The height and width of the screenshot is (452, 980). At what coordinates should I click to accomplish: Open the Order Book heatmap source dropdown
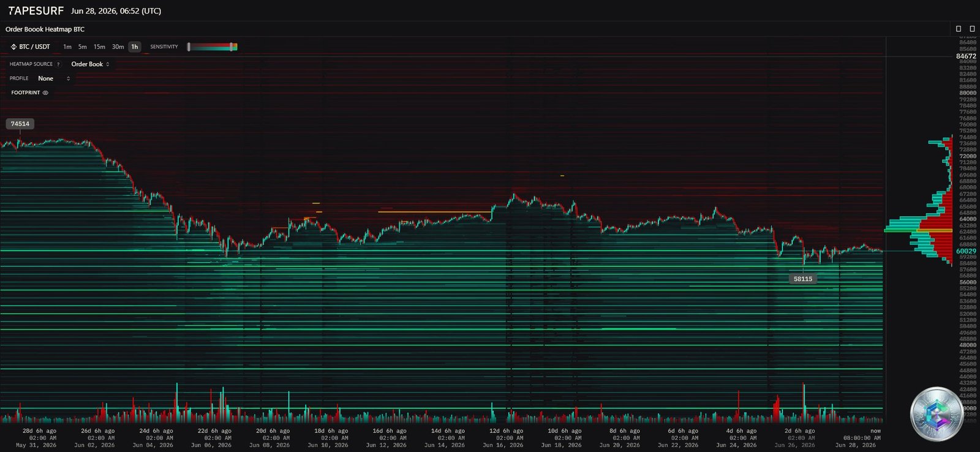click(x=90, y=64)
